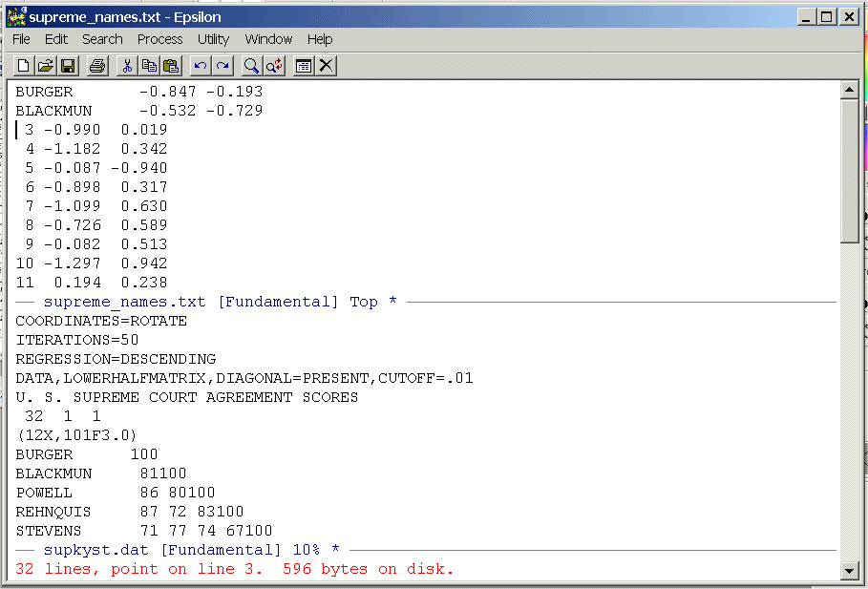The image size is (868, 589).
Task: Click the search-and-replace toolbar icon
Action: click(x=274, y=66)
